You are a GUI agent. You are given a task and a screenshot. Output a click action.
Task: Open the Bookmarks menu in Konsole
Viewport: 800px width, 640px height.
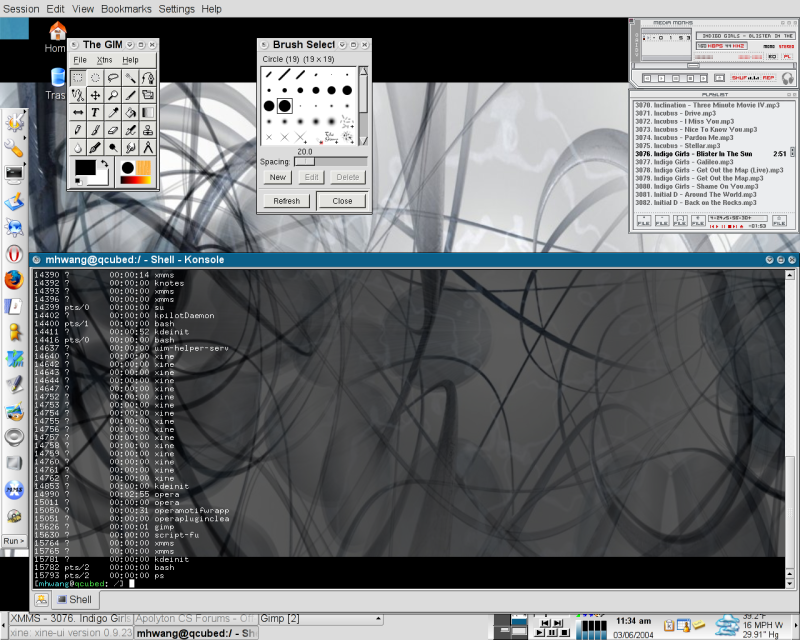click(x=125, y=8)
